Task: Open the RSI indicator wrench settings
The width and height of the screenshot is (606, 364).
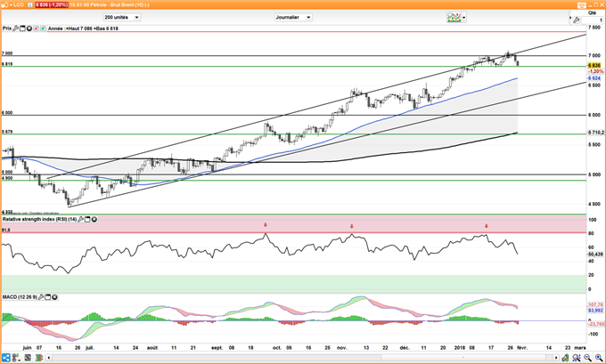Action: 81,219
